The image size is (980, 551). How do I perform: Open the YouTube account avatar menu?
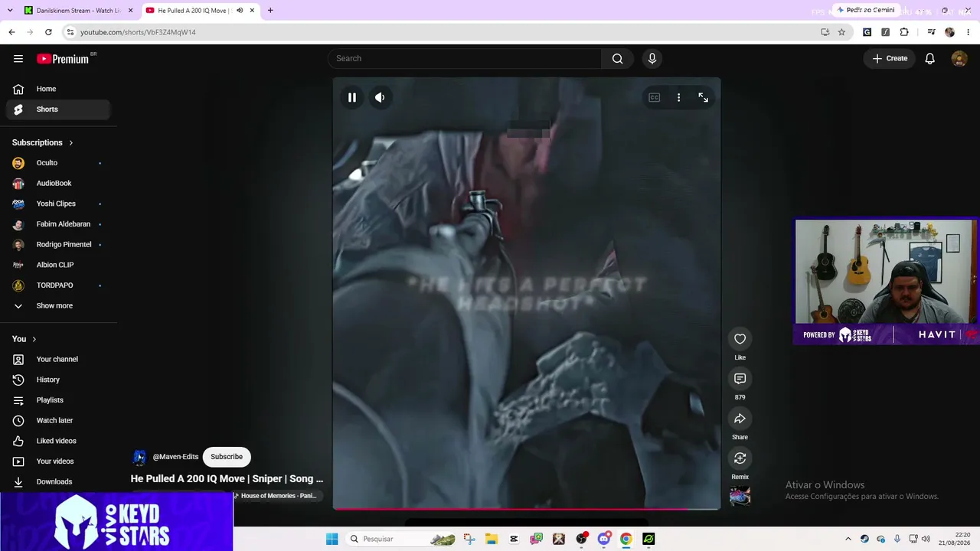pyautogui.click(x=959, y=59)
